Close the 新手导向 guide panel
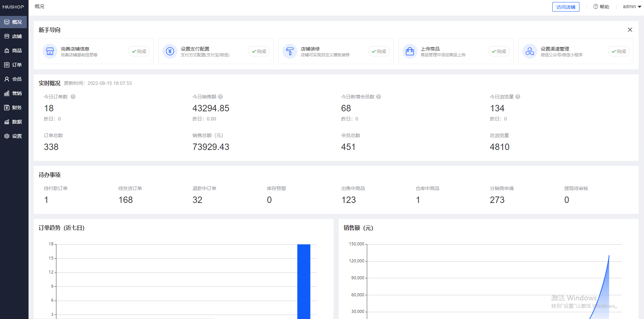 coord(630,30)
